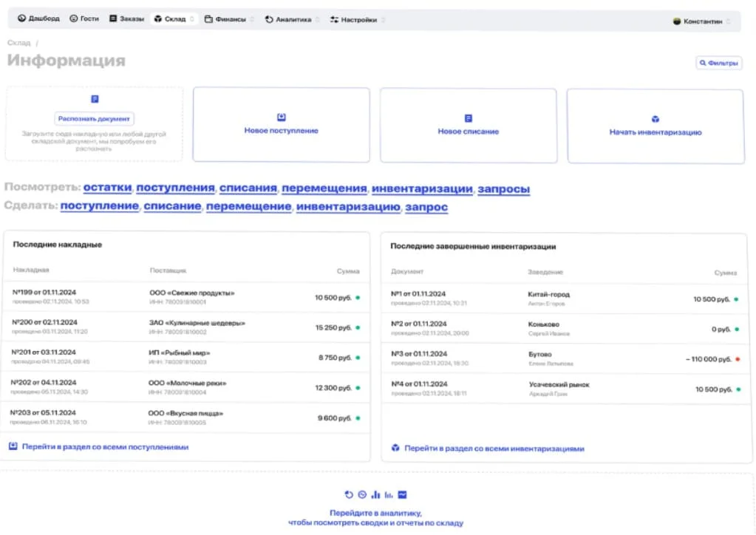This screenshot has height=535, width=756.
Task: Open inventory №2 от 01.11.2024
Action: (418, 324)
